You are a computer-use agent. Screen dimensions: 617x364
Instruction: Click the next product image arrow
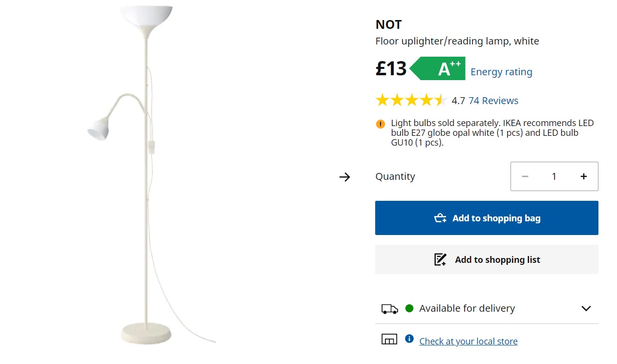(345, 177)
